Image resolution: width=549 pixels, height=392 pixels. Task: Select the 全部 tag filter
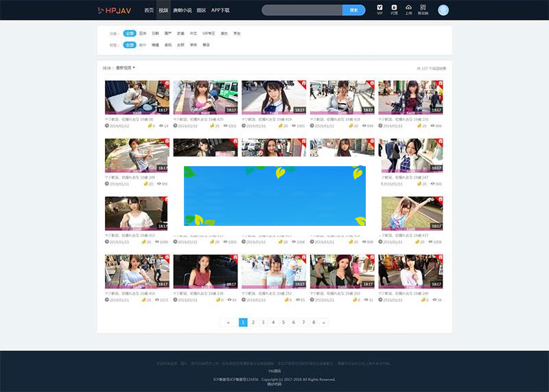130,45
